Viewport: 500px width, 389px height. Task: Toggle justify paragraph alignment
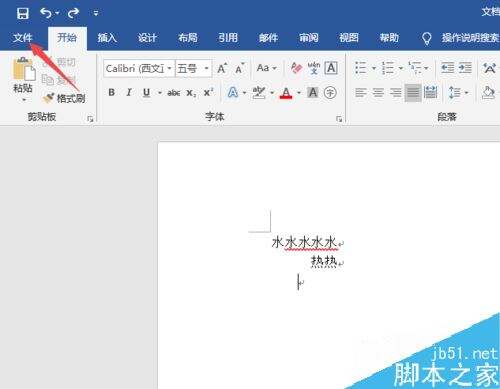(413, 92)
